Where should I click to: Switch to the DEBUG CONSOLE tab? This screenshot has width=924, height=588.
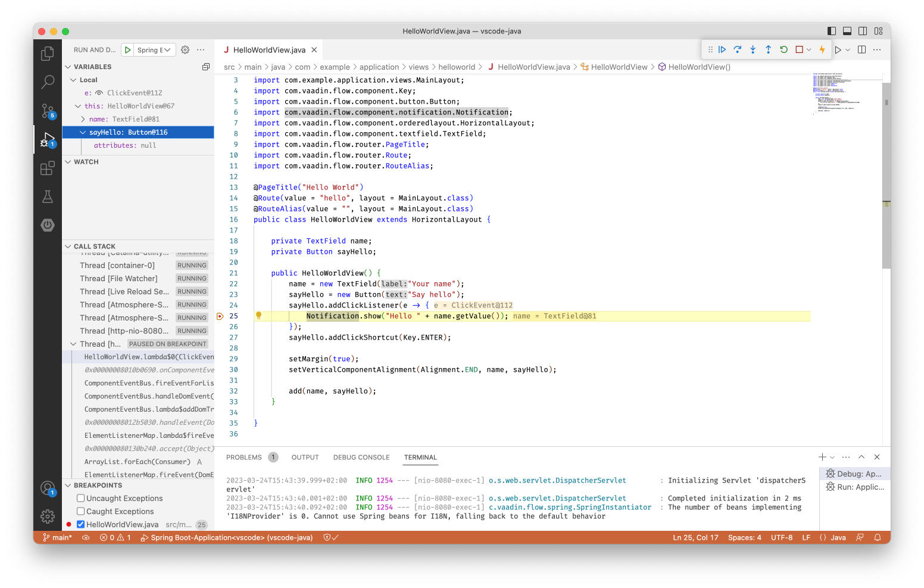click(361, 457)
